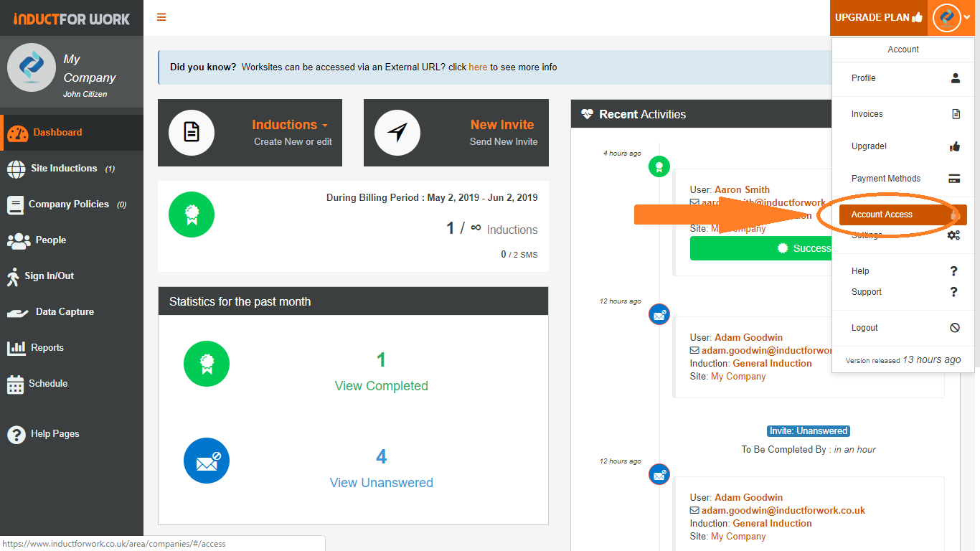Click the Payment Methods card icon

point(954,179)
